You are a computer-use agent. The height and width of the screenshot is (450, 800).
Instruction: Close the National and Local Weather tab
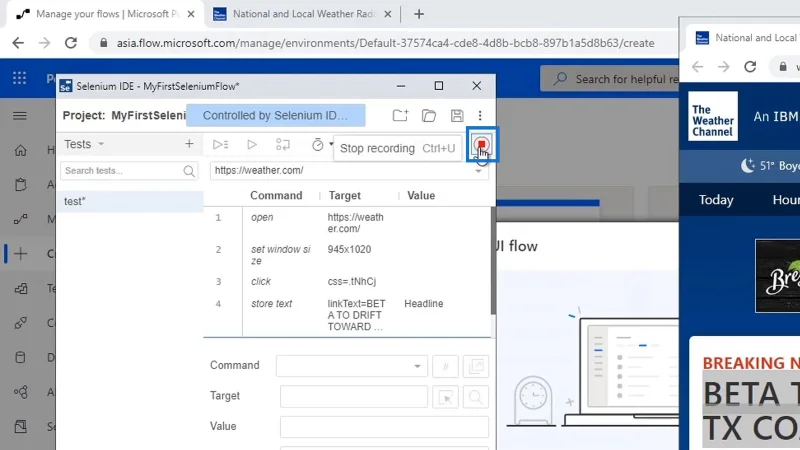click(x=388, y=14)
